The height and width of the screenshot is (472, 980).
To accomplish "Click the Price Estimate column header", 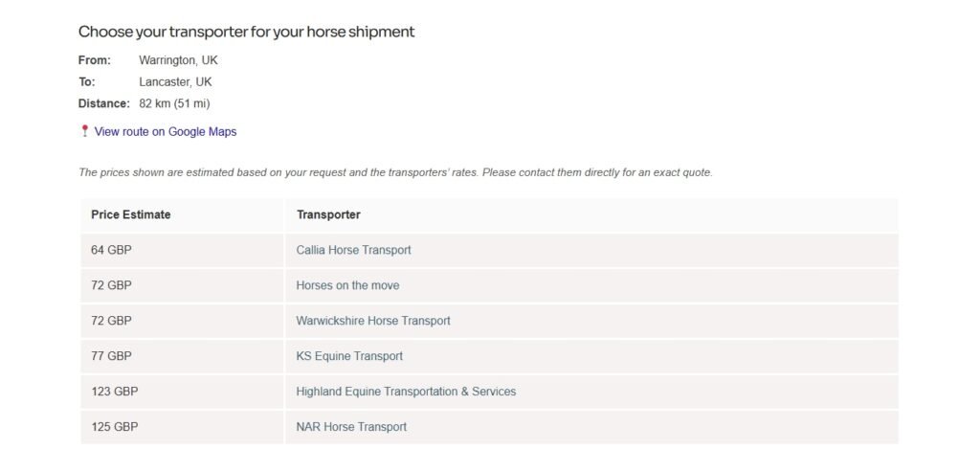I will tap(131, 214).
